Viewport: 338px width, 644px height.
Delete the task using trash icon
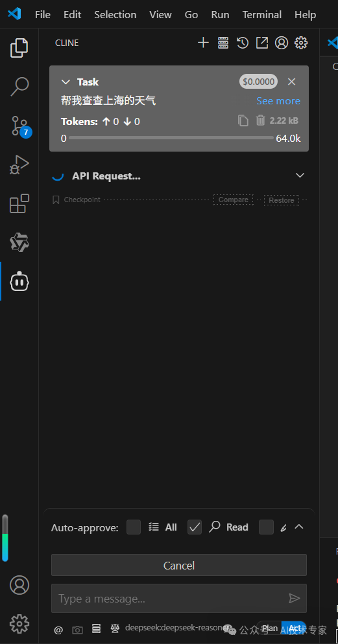[x=261, y=121]
